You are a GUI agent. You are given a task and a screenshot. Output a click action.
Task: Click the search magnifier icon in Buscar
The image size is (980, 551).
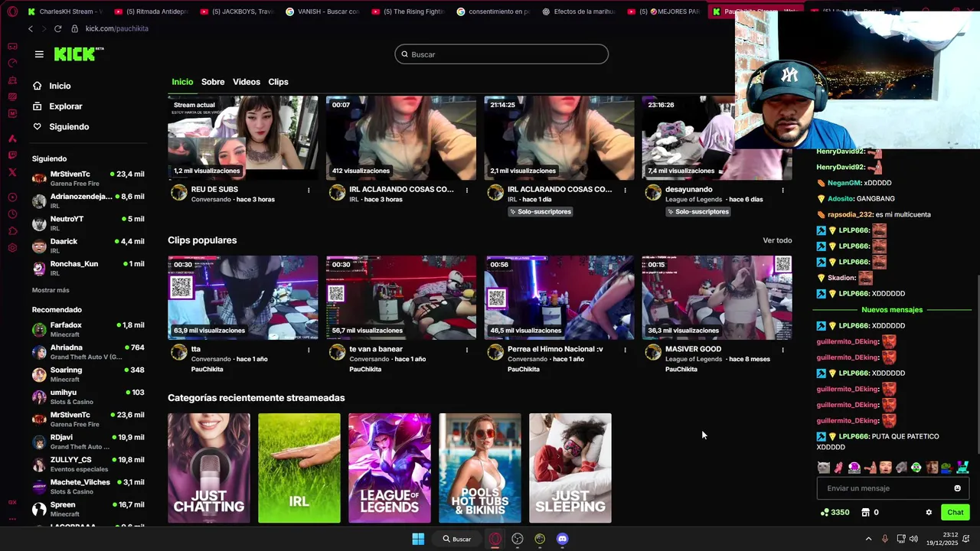405,54
